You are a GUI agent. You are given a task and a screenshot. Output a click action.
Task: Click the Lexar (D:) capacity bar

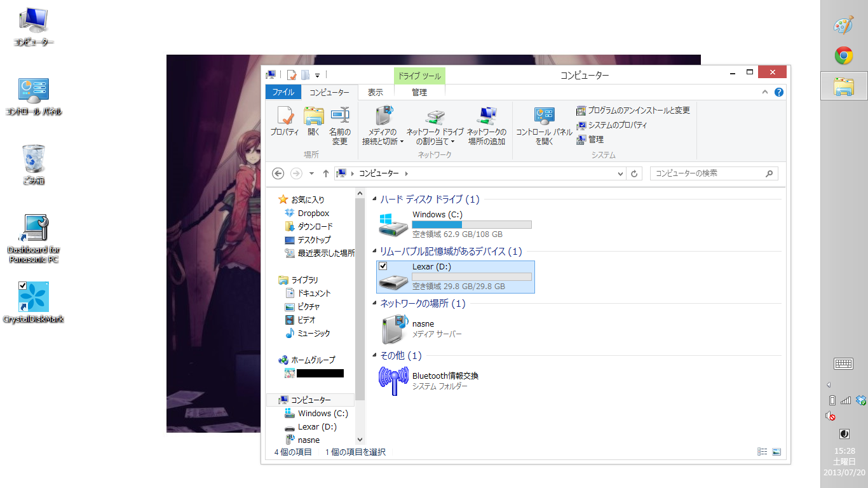click(471, 276)
